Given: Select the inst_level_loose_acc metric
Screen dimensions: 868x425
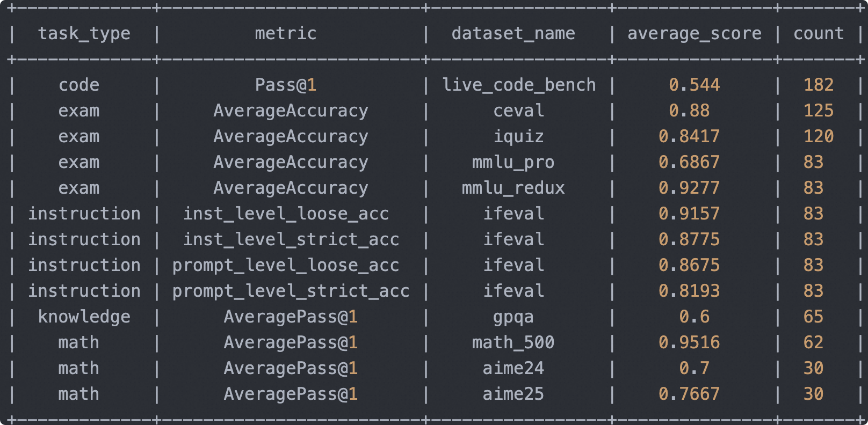Looking at the screenshot, I should click(x=286, y=214).
